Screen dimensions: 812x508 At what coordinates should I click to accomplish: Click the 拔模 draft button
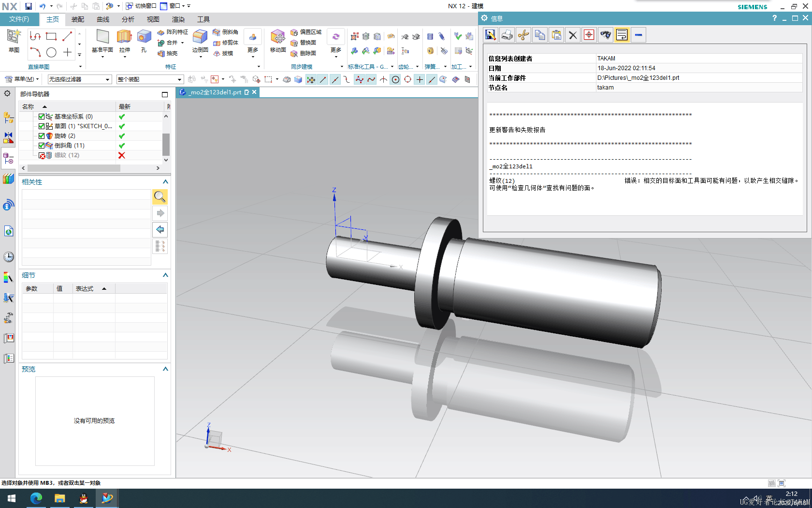click(223, 53)
